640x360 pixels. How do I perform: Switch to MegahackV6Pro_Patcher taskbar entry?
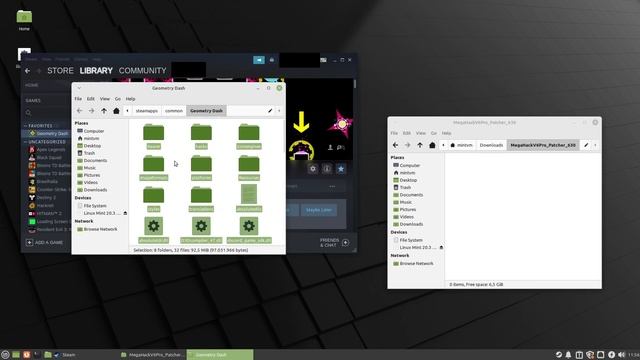click(x=153, y=355)
